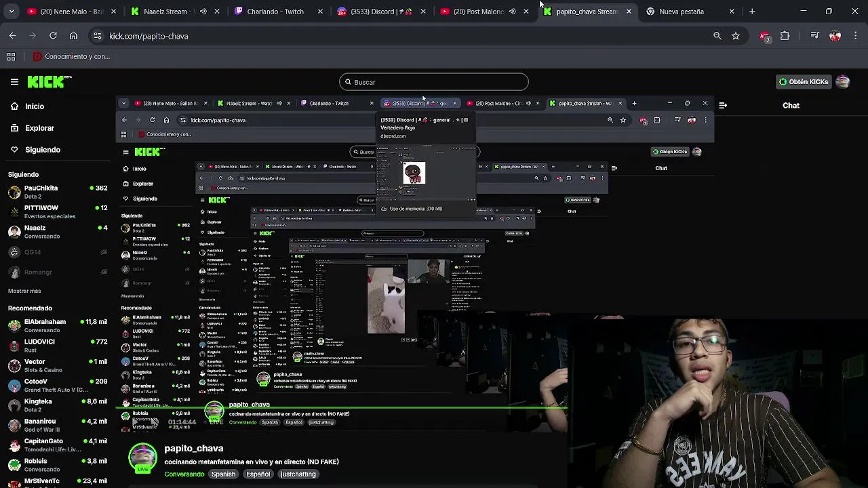Open the media control icon in toolbar
Viewport: 868px width, 488px height.
[x=815, y=36]
